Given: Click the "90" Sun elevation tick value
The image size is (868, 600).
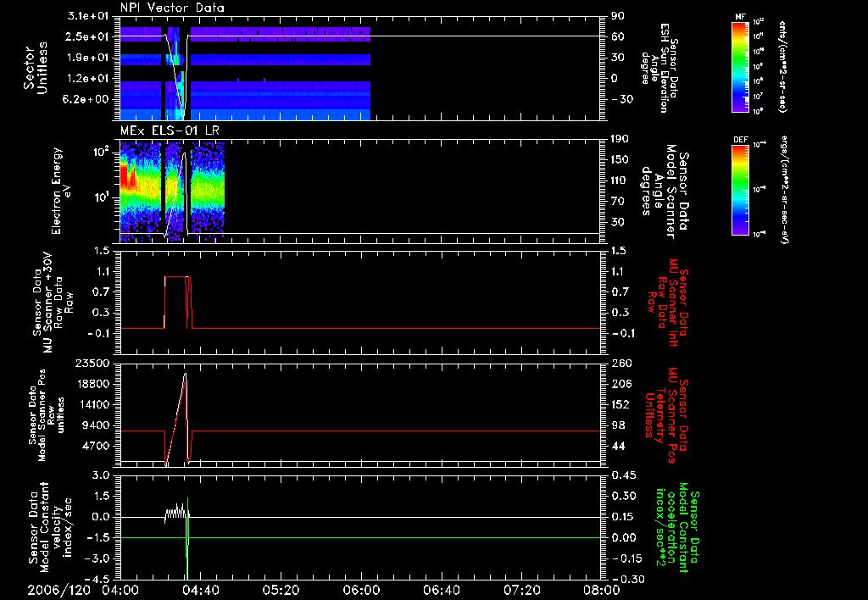Looking at the screenshot, I should (618, 16).
